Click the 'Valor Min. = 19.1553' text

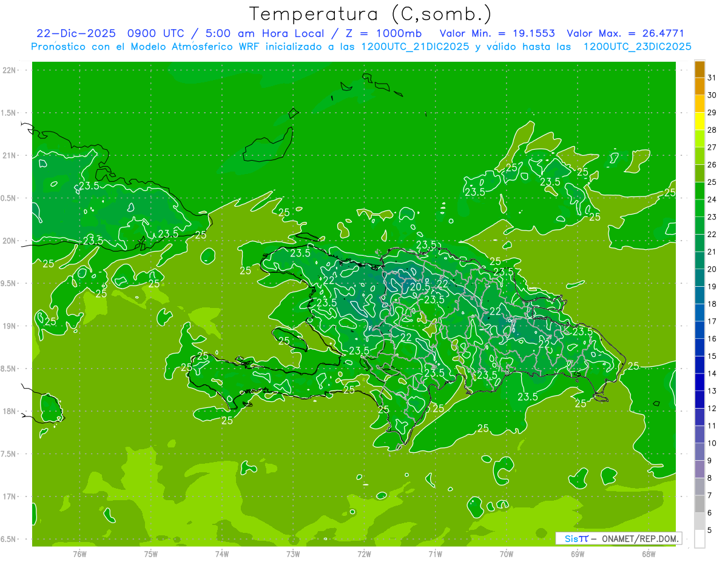(x=497, y=33)
